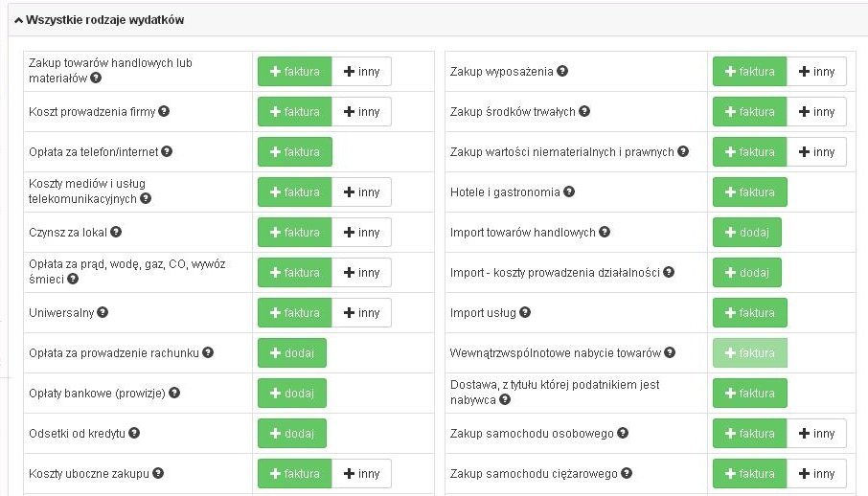Choose inny for Zakup samochodu ciężarowego
This screenshot has height=496, width=868.
(x=816, y=474)
